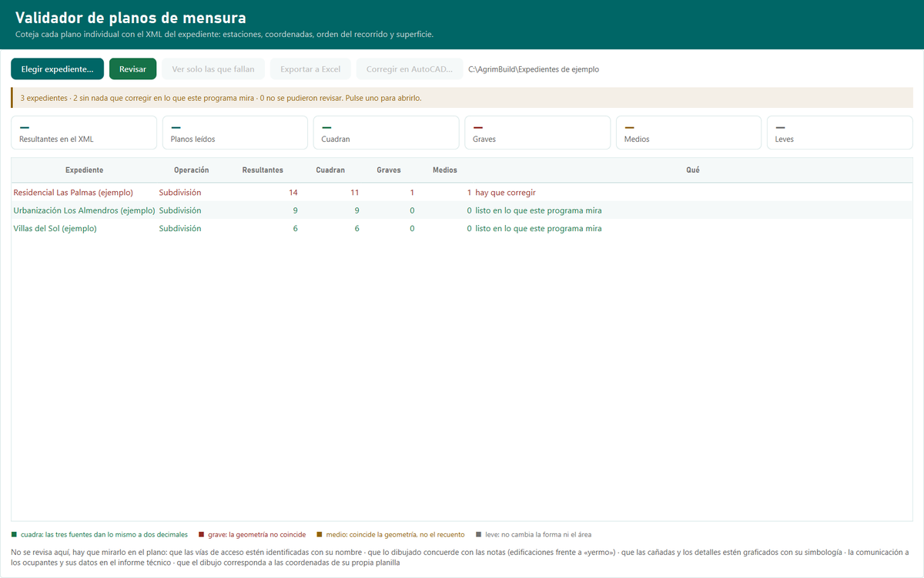Select the Resultantes en el XML card
Screen dimensions: 924x578
84,133
